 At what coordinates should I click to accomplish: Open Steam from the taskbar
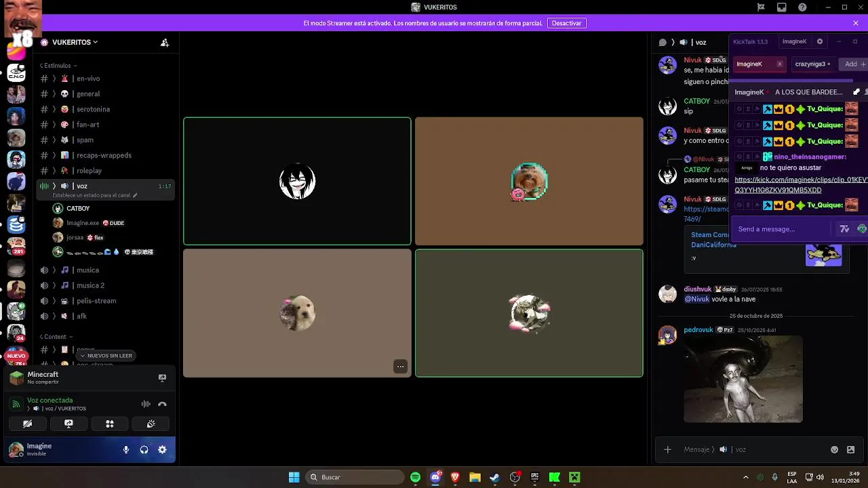click(495, 477)
